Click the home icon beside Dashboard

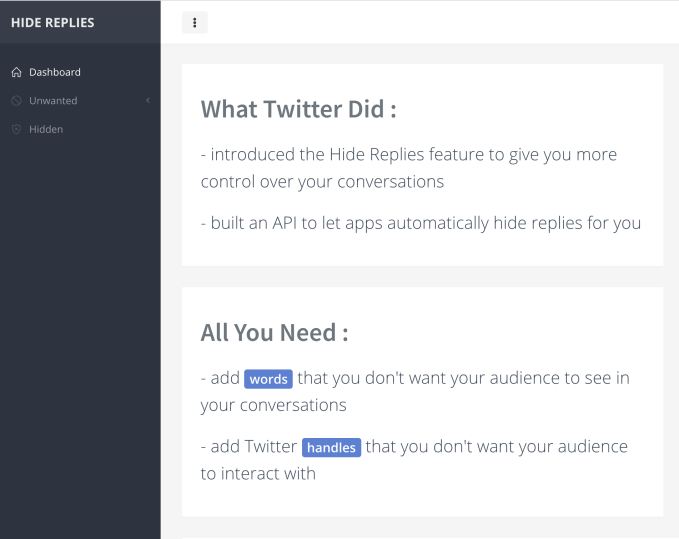coord(16,72)
